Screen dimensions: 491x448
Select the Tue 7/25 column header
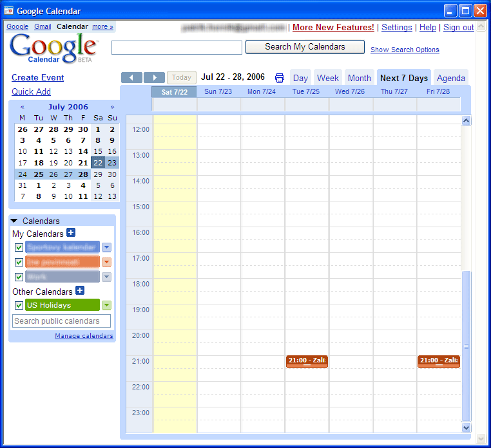306,91
